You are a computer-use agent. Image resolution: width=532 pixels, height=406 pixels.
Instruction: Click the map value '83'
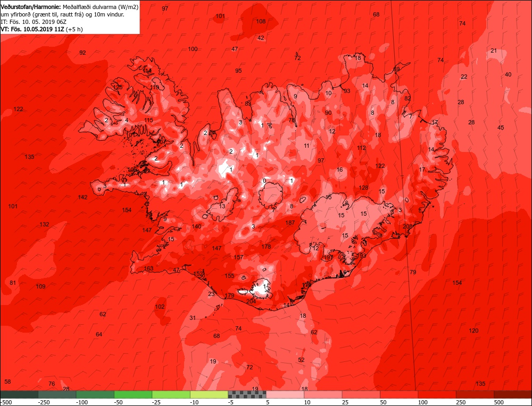pyautogui.click(x=248, y=104)
